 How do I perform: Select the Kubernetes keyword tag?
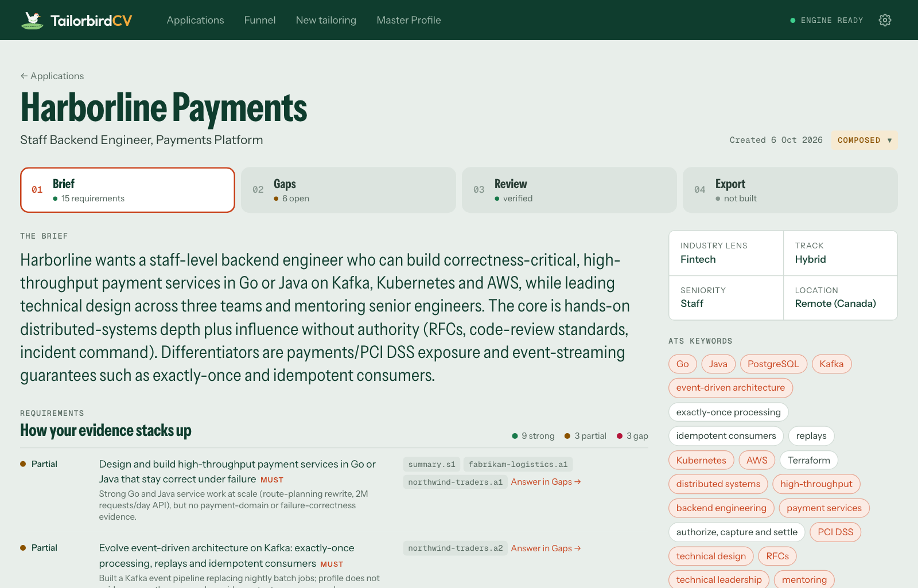[x=701, y=461]
